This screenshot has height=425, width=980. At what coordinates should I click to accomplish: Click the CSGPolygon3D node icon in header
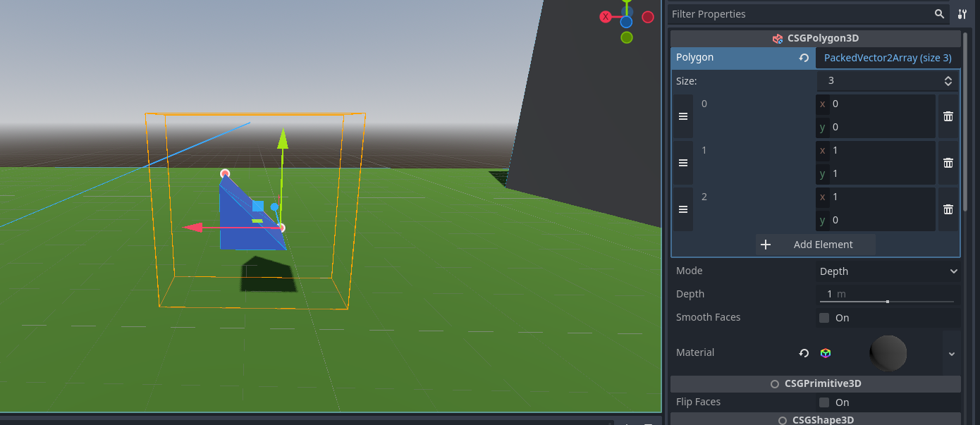(x=778, y=38)
